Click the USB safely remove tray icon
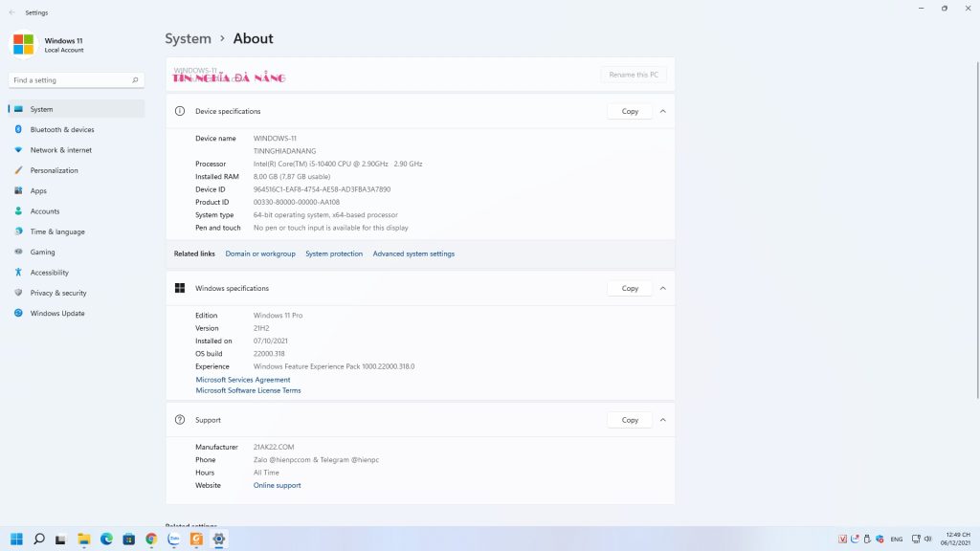This screenshot has height=551, width=980. click(867, 540)
